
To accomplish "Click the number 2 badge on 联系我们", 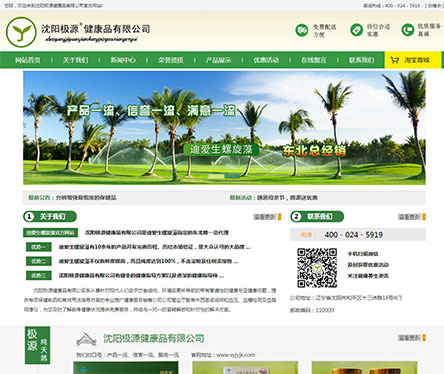I will 296,217.
